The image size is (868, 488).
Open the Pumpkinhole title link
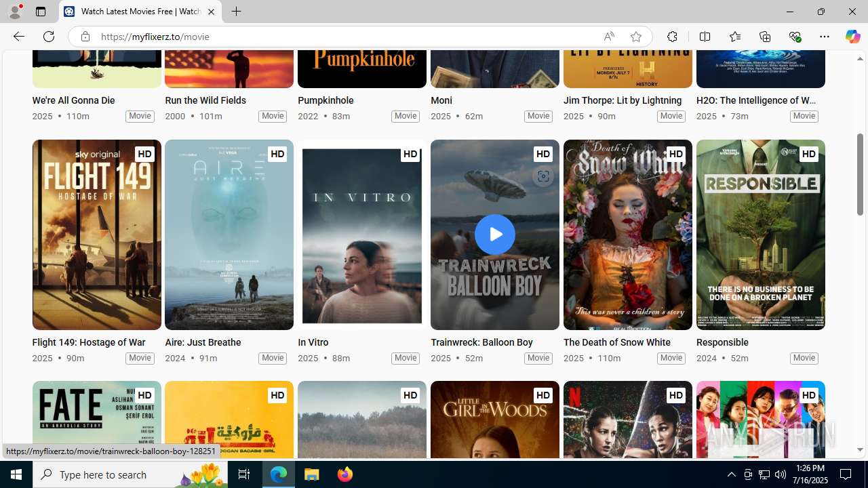pyautogui.click(x=325, y=100)
